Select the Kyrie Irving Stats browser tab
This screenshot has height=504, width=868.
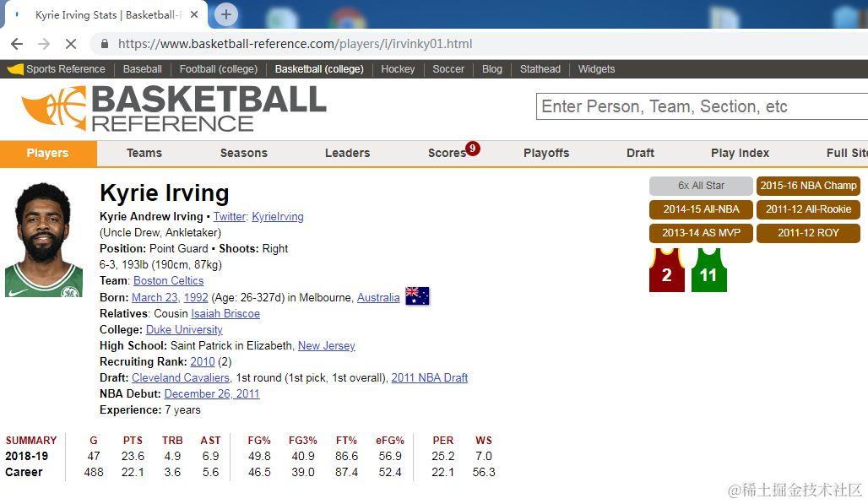106,15
